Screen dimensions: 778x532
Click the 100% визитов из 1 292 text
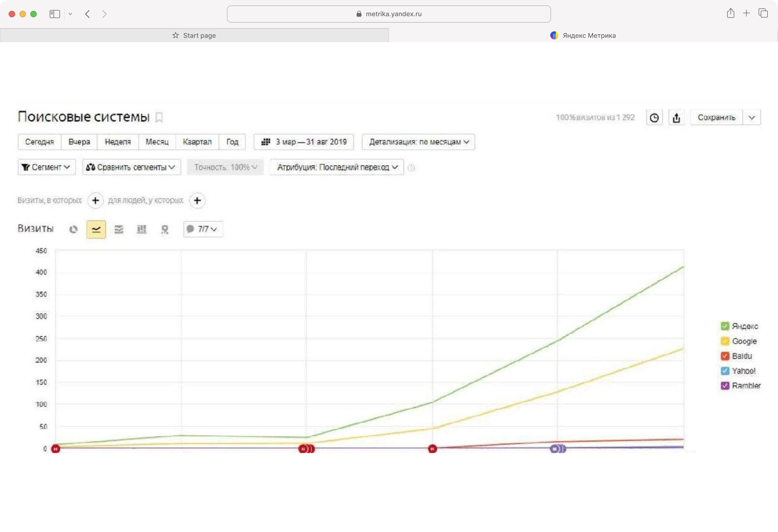pyautogui.click(x=595, y=118)
